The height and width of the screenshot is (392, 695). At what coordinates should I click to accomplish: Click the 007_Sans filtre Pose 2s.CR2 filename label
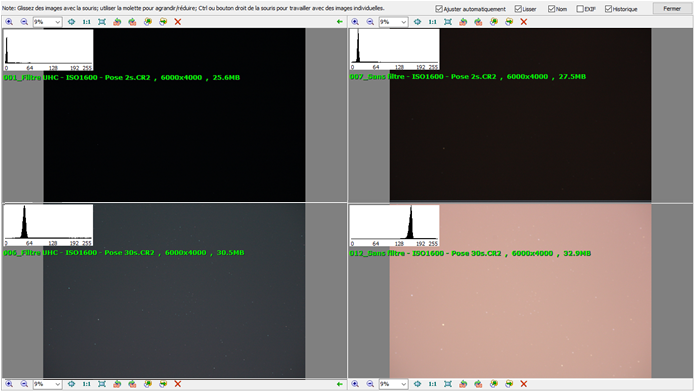pyautogui.click(x=468, y=77)
